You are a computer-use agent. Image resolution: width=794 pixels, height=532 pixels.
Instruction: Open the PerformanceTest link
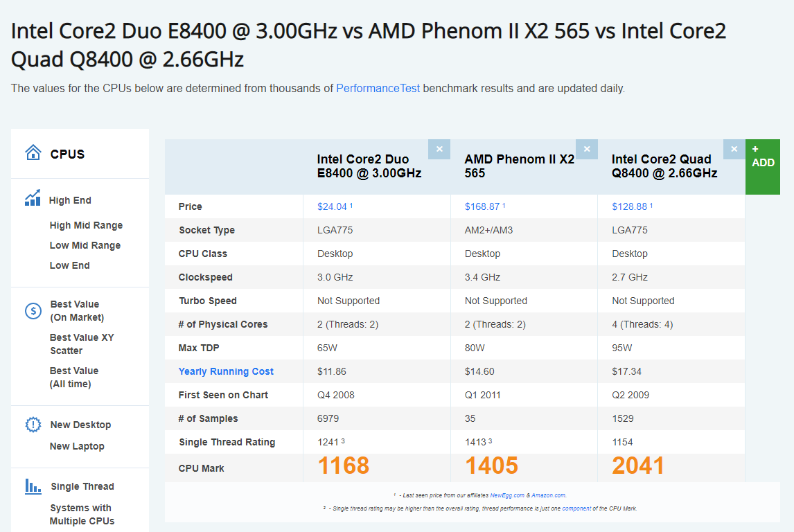378,88
